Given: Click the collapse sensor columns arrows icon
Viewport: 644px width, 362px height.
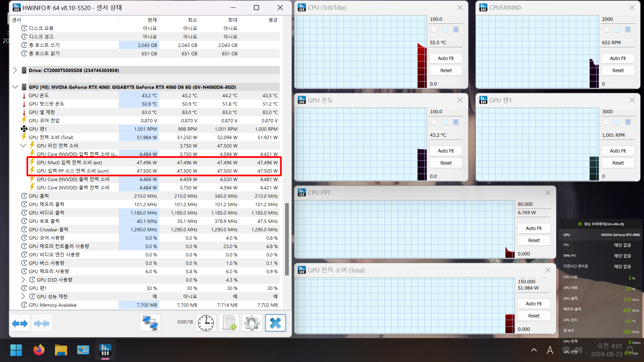Looking at the screenshot, I should (42, 323).
